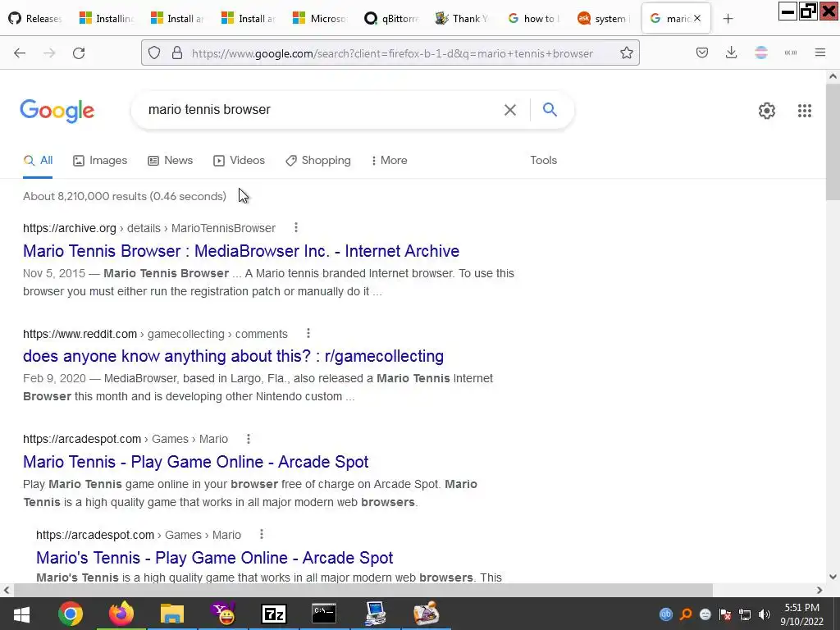Click the vertical scrollbar thumb
Image resolution: width=840 pixels, height=630 pixels.
[833, 142]
